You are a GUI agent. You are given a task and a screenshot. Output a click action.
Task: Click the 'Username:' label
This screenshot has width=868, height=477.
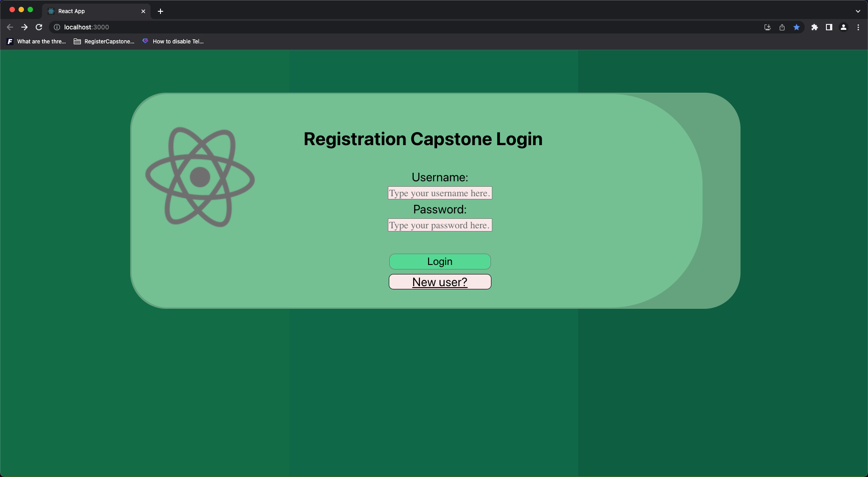coord(440,177)
